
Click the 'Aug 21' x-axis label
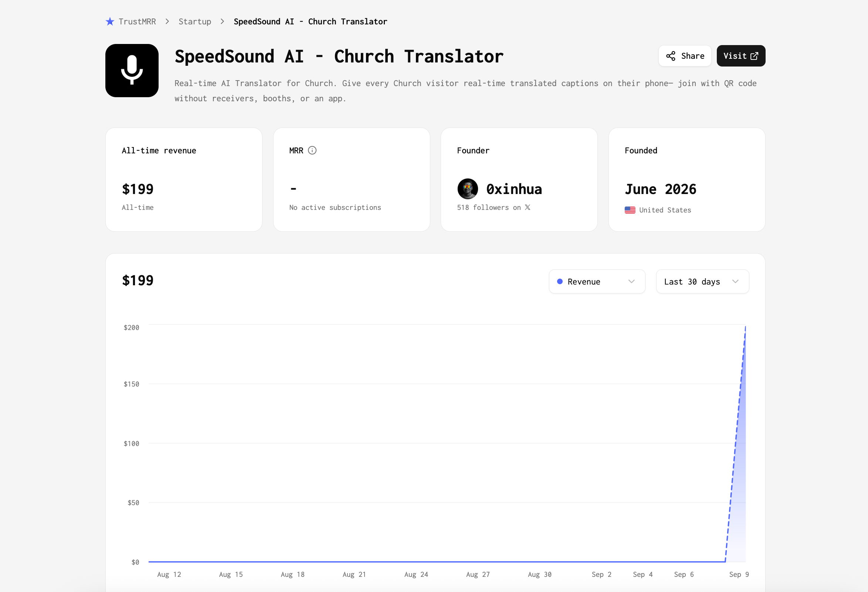(x=354, y=575)
